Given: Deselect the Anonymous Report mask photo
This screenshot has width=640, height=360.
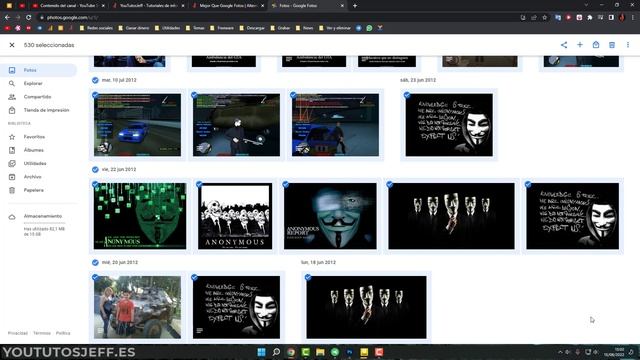Looking at the screenshot, I should [x=286, y=184].
